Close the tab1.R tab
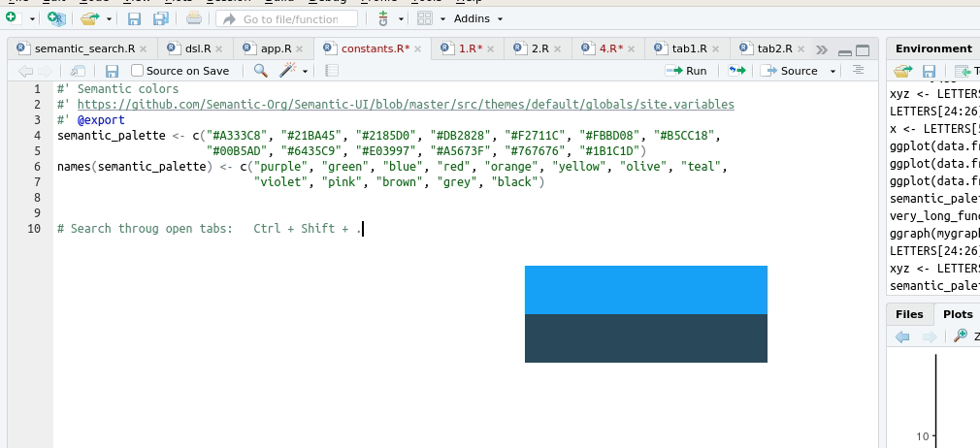The height and width of the screenshot is (448, 980). (716, 48)
